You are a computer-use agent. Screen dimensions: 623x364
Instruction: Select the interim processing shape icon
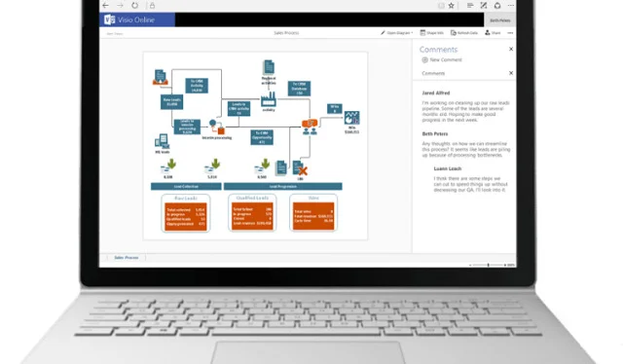pyautogui.click(x=216, y=127)
